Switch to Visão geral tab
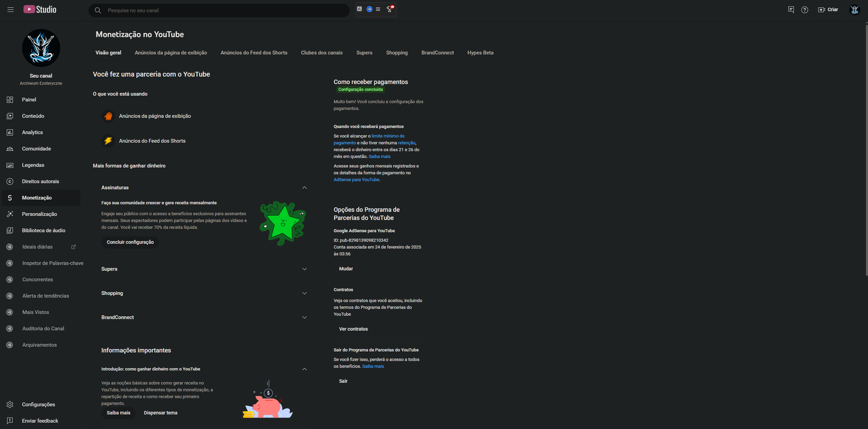Image resolution: width=868 pixels, height=429 pixels. tap(108, 53)
